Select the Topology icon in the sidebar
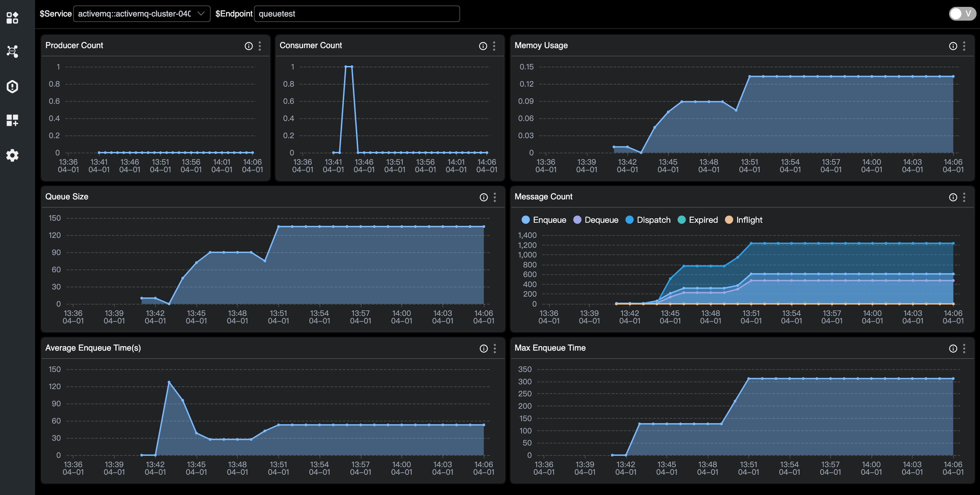Image resolution: width=980 pixels, height=495 pixels. point(13,51)
